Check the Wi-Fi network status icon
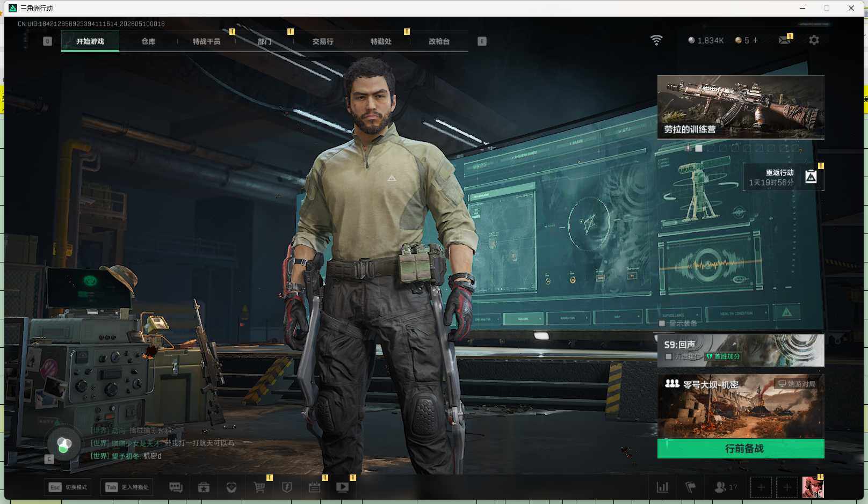Image resolution: width=868 pixels, height=504 pixels. pos(656,40)
